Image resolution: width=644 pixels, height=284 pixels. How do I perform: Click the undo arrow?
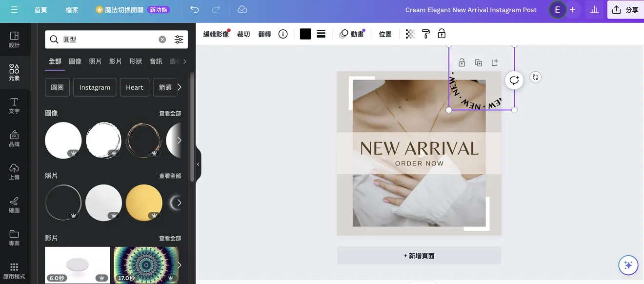click(x=195, y=10)
